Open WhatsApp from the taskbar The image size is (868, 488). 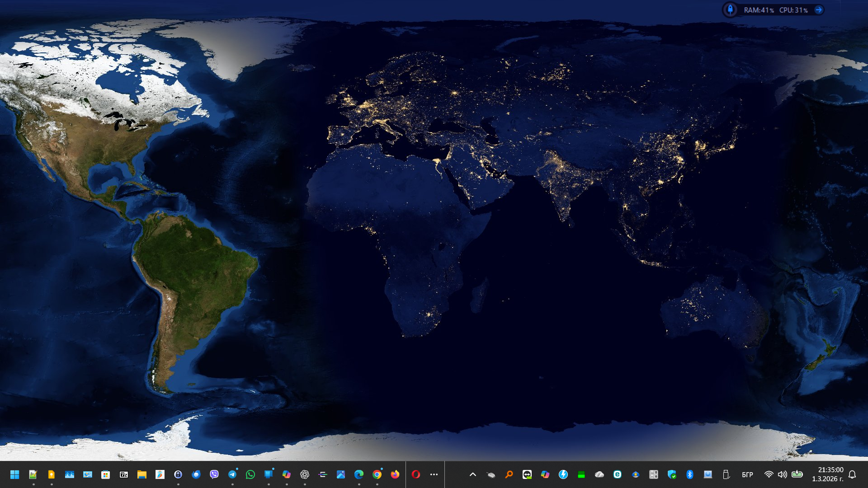pos(250,474)
